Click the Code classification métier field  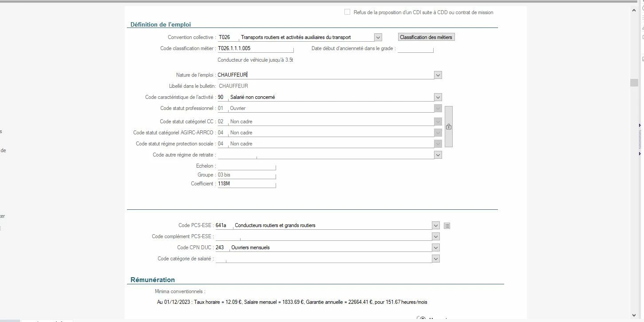255,48
